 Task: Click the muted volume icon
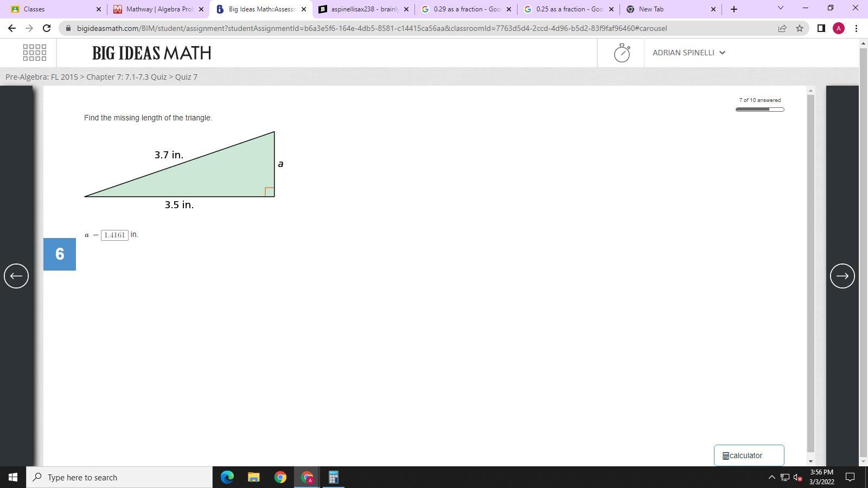797,477
